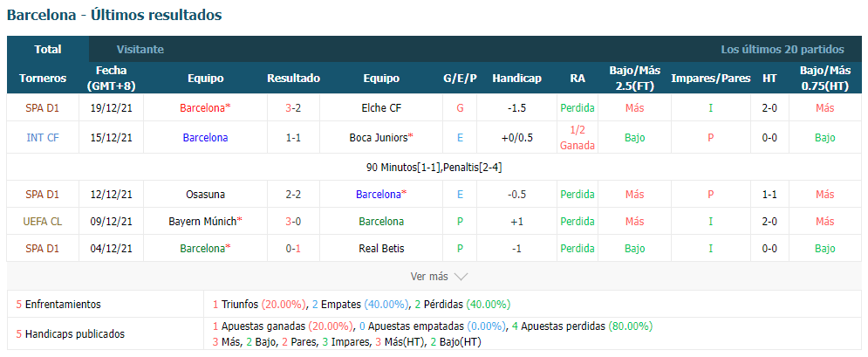Click the Handicap column header
The height and width of the screenshot is (357, 868).
click(516, 78)
